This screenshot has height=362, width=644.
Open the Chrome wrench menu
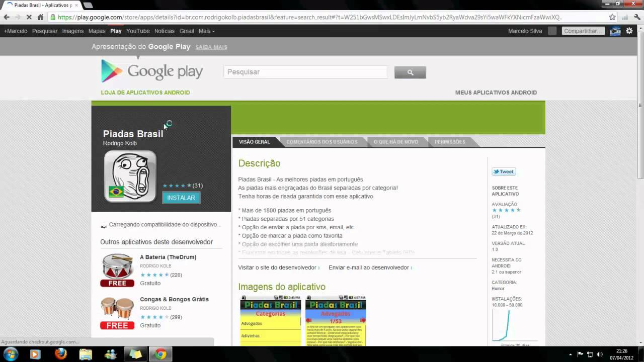(x=636, y=17)
